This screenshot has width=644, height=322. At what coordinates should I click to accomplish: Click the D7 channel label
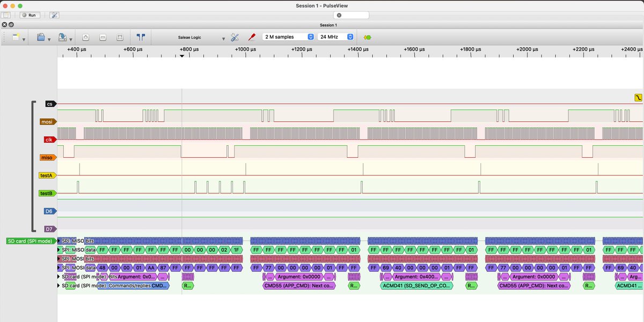pos(50,229)
